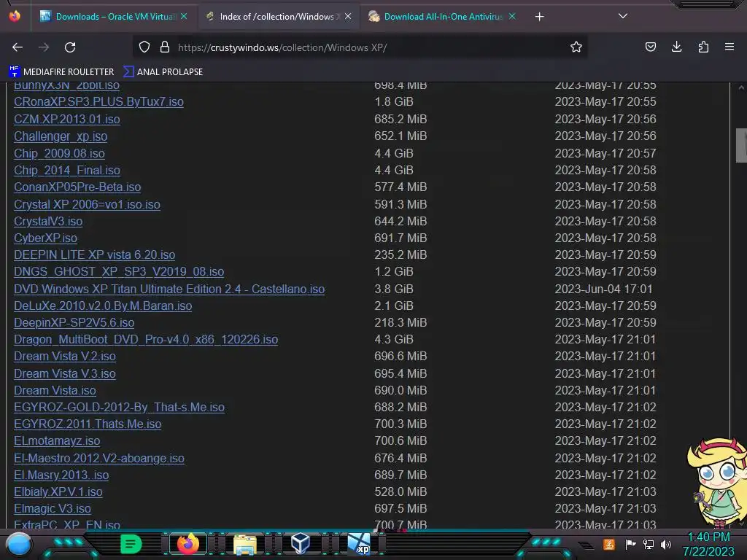Open the Start orb in taskbar
This screenshot has width=747, height=560.
pyautogui.click(x=18, y=544)
